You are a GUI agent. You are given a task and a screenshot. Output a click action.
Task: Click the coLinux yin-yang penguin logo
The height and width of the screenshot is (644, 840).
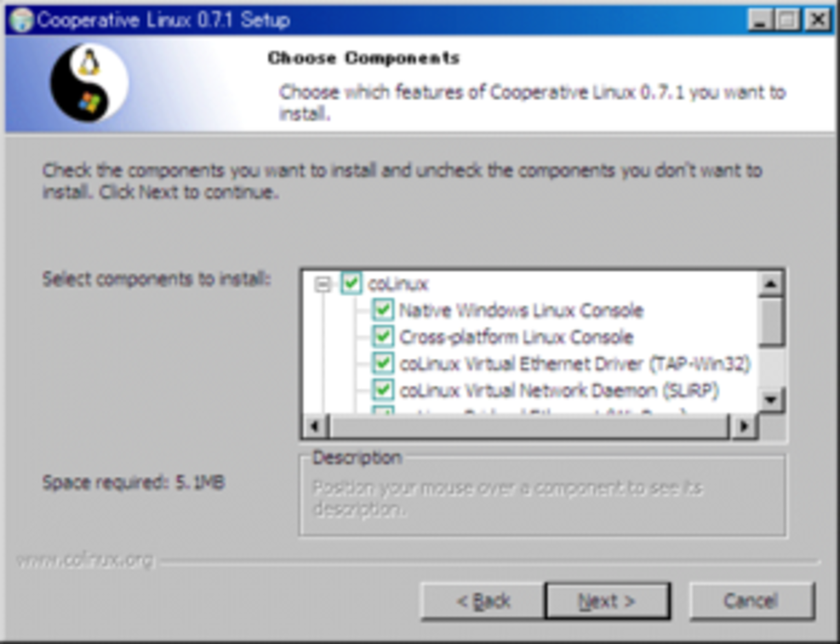pos(89,83)
